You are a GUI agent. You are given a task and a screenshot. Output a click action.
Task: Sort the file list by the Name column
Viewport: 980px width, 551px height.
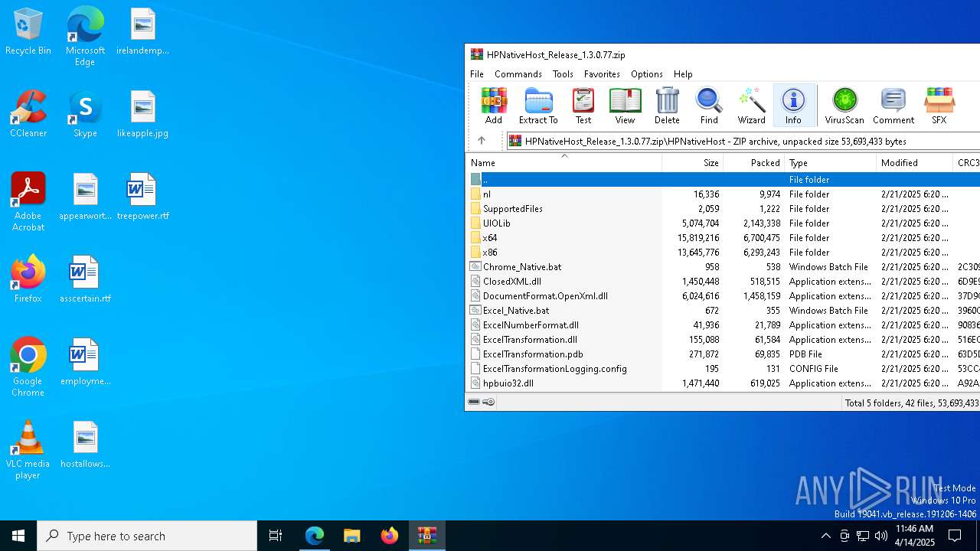pyautogui.click(x=563, y=163)
